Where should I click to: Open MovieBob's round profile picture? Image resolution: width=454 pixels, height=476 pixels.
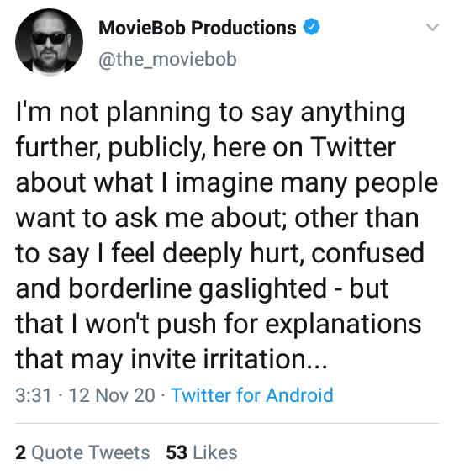[49, 42]
